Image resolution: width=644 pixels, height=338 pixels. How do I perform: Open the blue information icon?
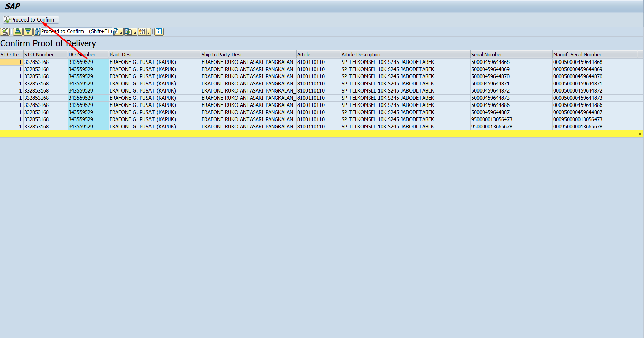coord(159,32)
